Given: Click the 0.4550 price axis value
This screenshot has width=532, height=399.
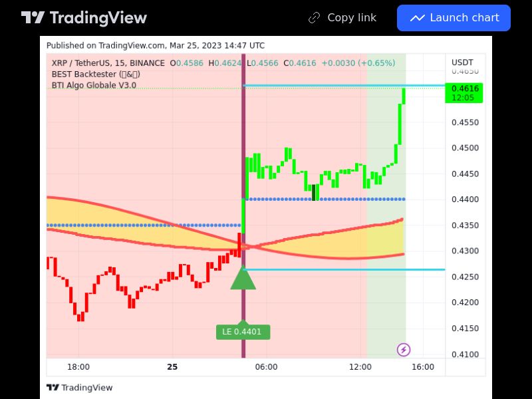Looking at the screenshot, I should 465,122.
